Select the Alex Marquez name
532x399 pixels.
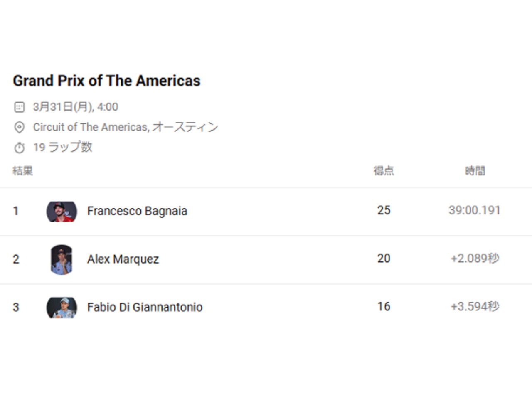tap(123, 259)
